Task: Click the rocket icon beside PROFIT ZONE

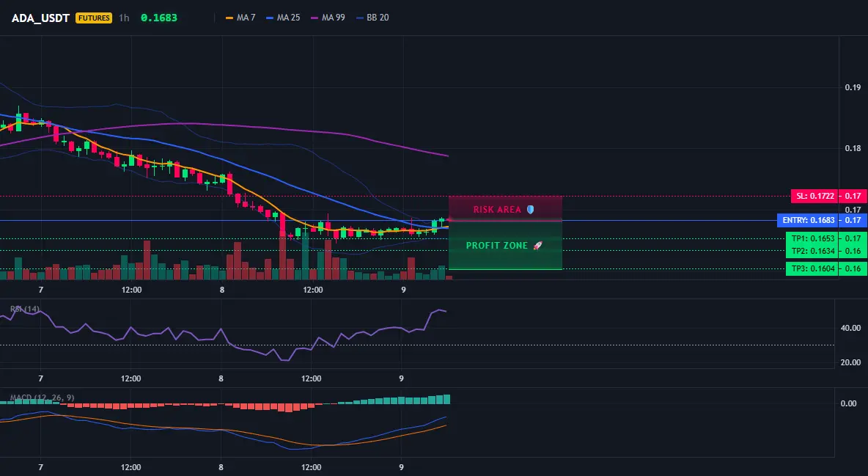Action: pyautogui.click(x=537, y=246)
